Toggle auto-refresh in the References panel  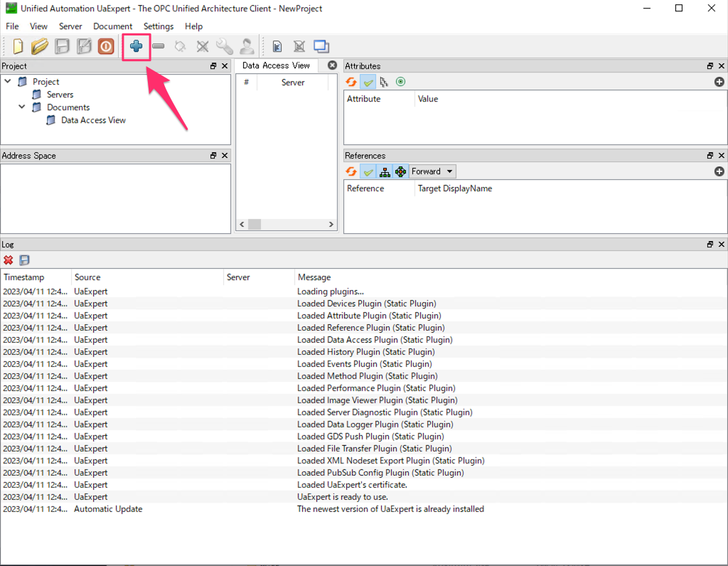click(x=368, y=171)
